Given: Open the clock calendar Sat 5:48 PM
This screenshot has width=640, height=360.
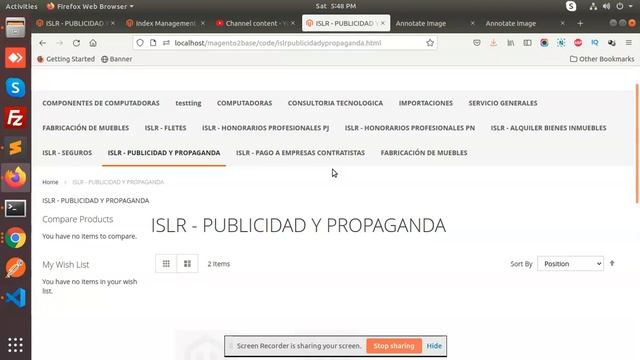Looking at the screenshot, I should pos(336,6).
